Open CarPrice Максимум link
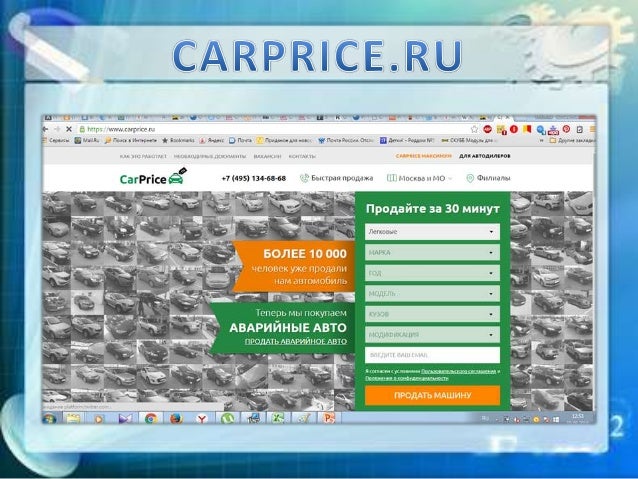 424,156
